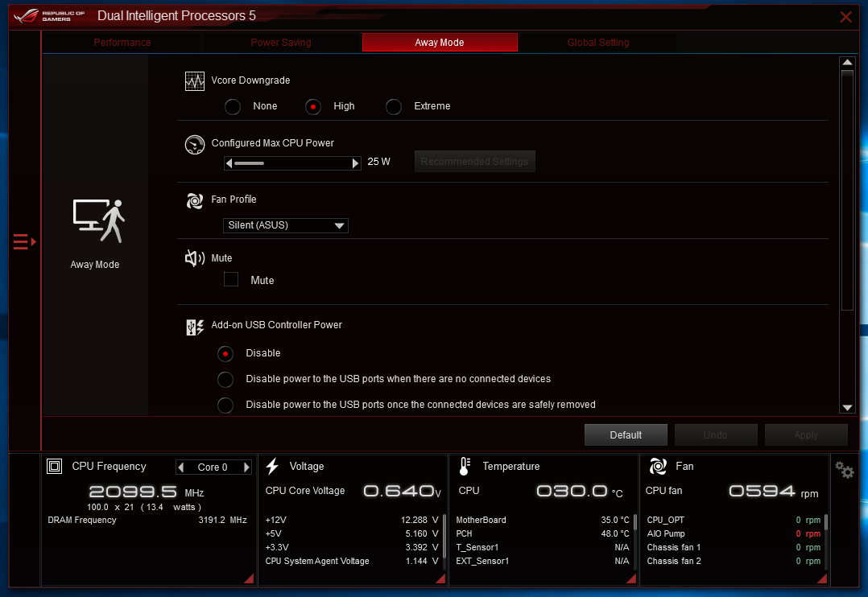868x597 pixels.
Task: Switch to the Away Mode tab
Action: (x=440, y=43)
